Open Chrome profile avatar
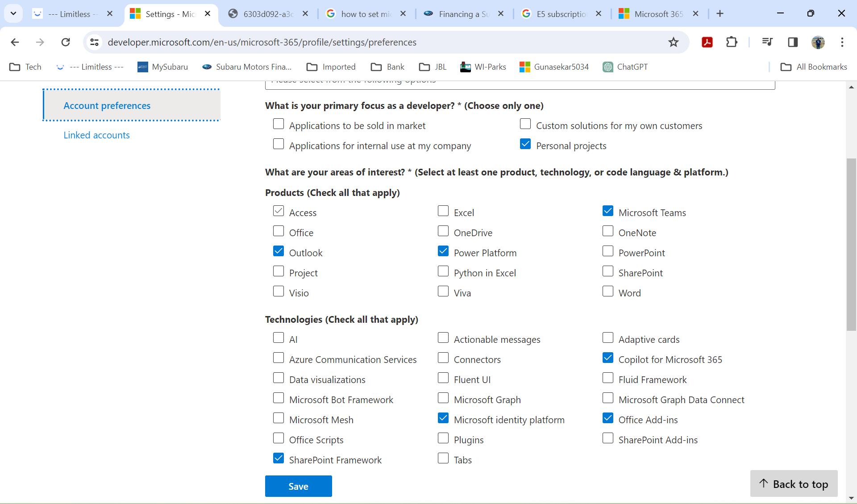 pos(818,42)
